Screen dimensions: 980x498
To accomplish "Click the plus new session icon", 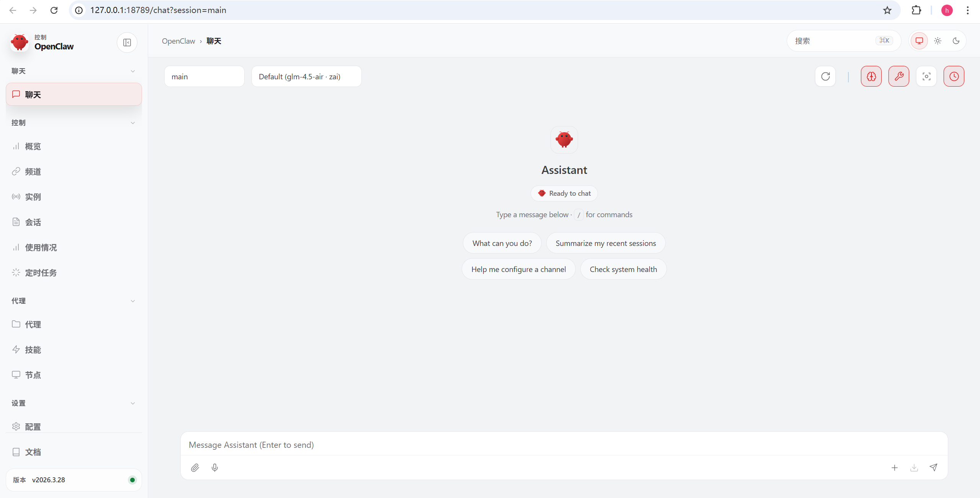I will (x=895, y=468).
